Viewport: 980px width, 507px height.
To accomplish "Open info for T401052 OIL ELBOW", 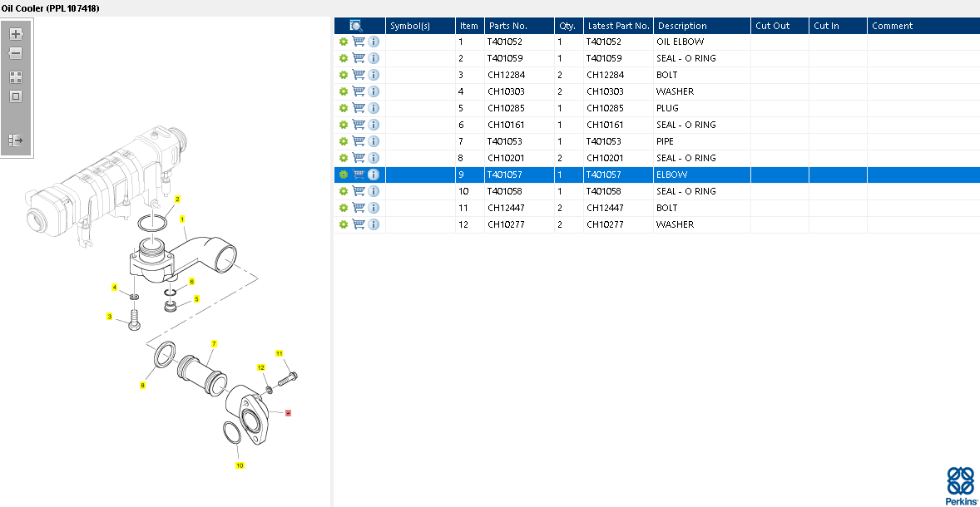I will [x=374, y=42].
